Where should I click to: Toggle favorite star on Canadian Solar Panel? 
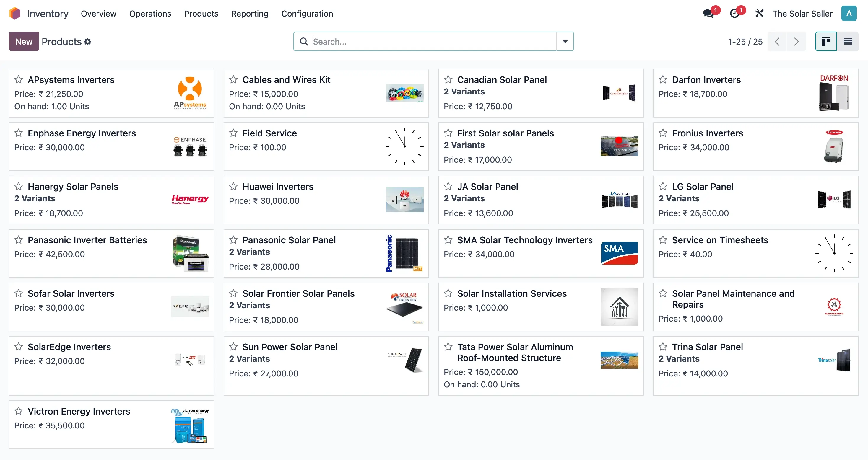448,79
